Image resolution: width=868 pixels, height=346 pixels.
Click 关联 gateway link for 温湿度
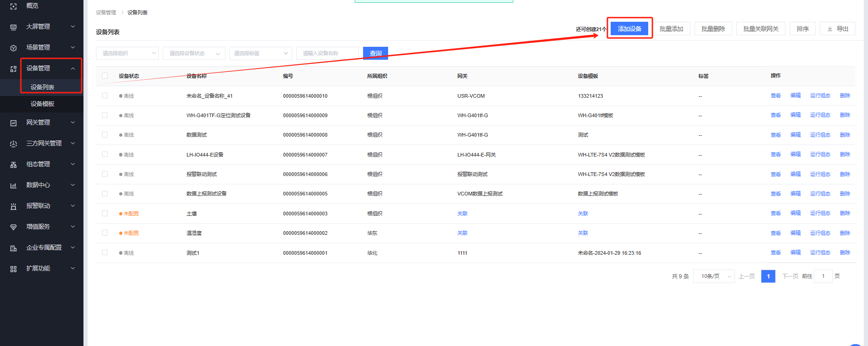(x=462, y=233)
